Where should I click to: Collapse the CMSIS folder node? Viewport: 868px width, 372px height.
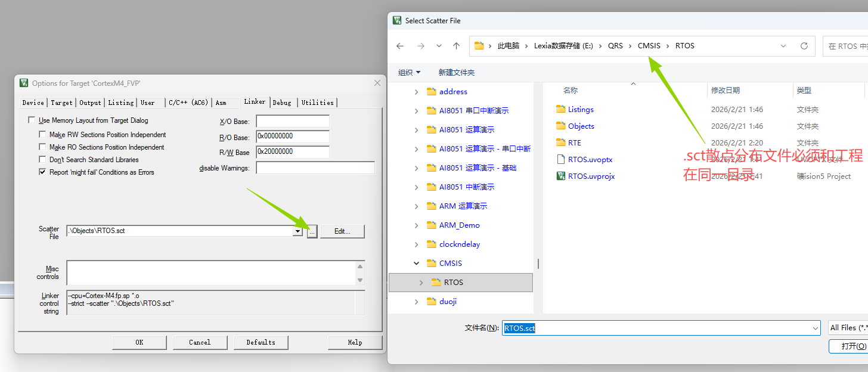tap(416, 263)
